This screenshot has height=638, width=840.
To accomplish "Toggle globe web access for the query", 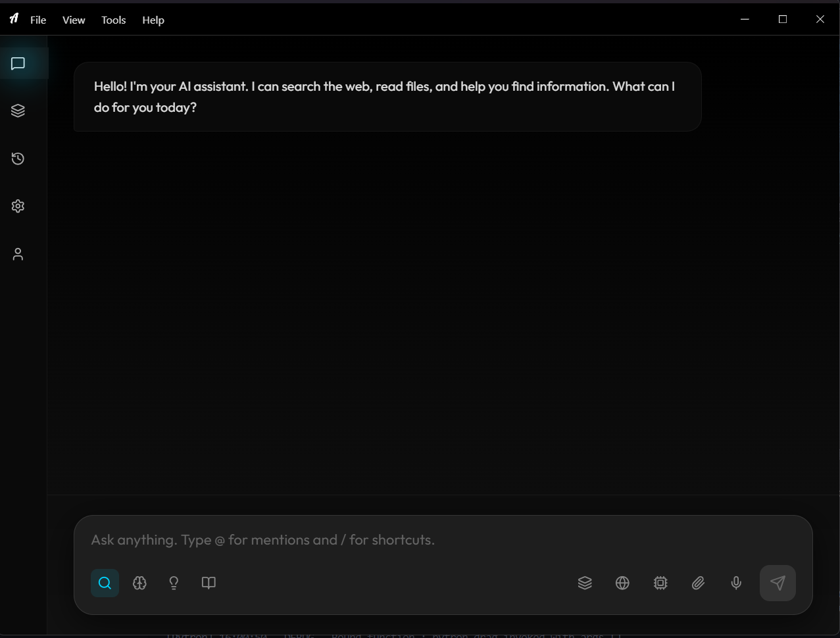I will pyautogui.click(x=622, y=583).
